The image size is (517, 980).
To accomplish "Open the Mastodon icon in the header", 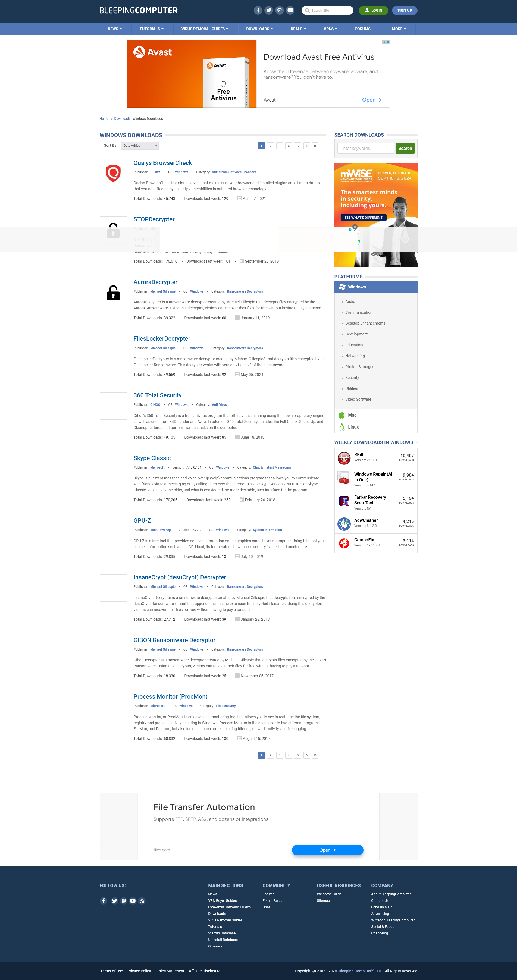I will coord(280,10).
